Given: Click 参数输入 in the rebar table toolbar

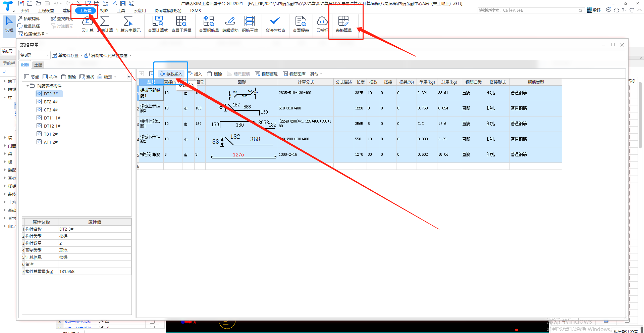Looking at the screenshot, I should click(x=171, y=74).
